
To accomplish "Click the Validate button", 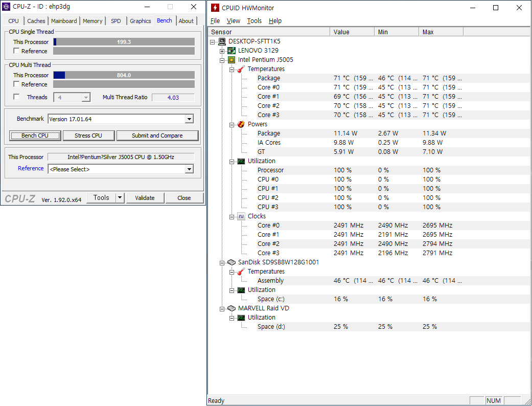I will [x=145, y=197].
